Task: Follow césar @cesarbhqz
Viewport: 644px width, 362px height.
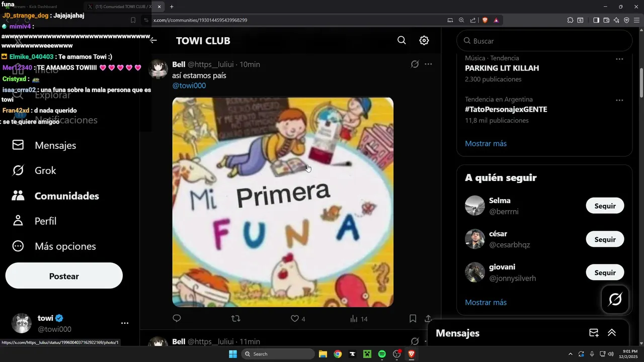Action: coord(605,239)
